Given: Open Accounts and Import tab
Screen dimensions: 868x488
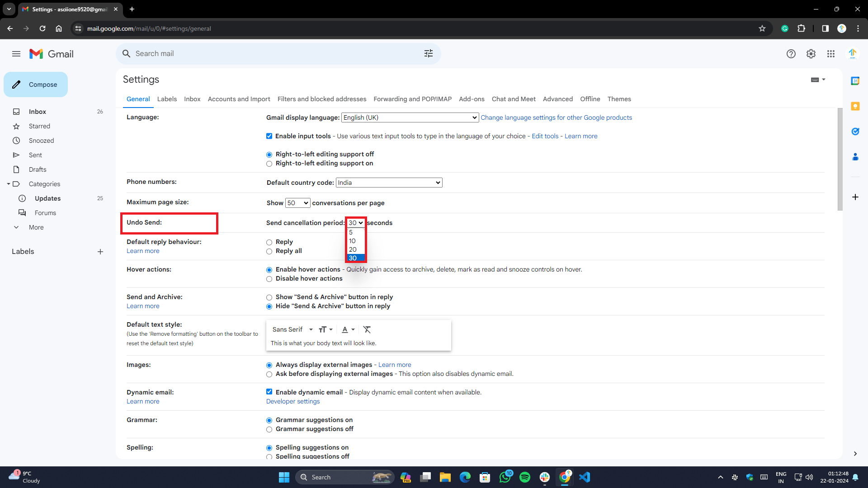Looking at the screenshot, I should click(239, 99).
